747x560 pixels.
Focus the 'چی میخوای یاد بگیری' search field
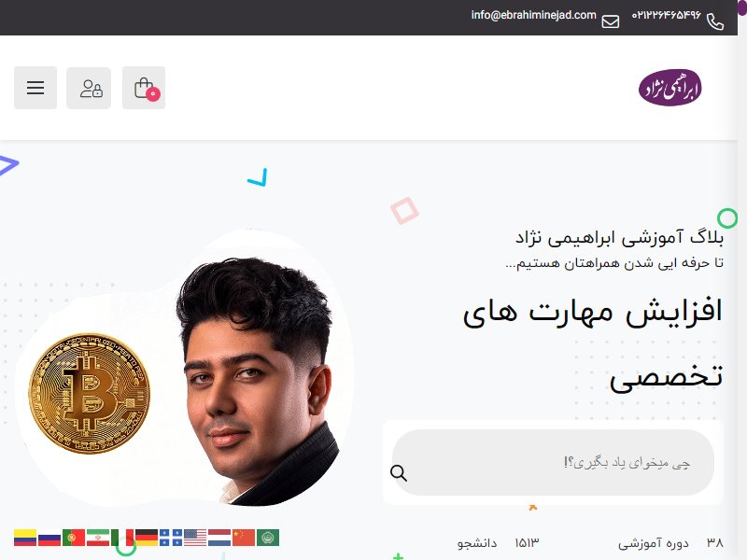pyautogui.click(x=553, y=462)
